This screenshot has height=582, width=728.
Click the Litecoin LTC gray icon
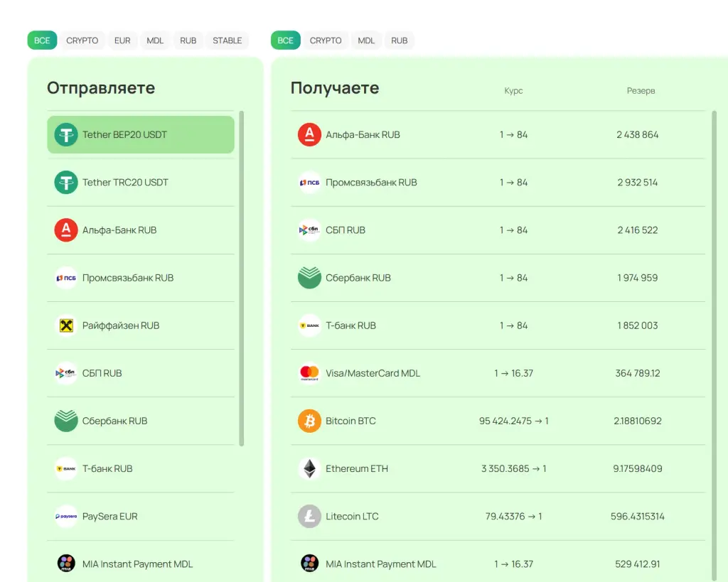point(309,517)
